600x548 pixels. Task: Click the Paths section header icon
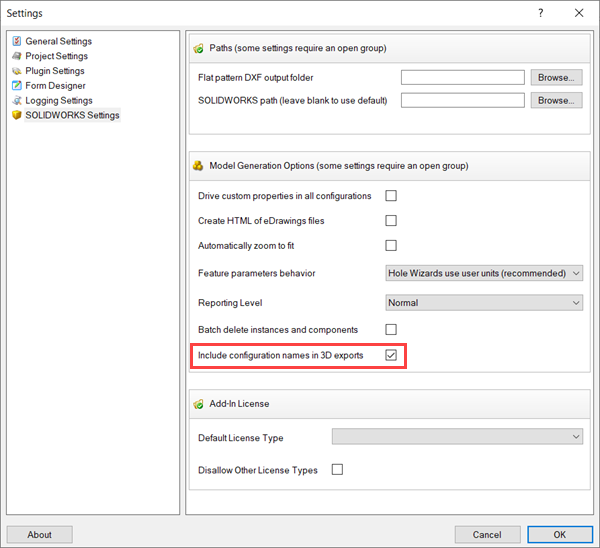199,48
